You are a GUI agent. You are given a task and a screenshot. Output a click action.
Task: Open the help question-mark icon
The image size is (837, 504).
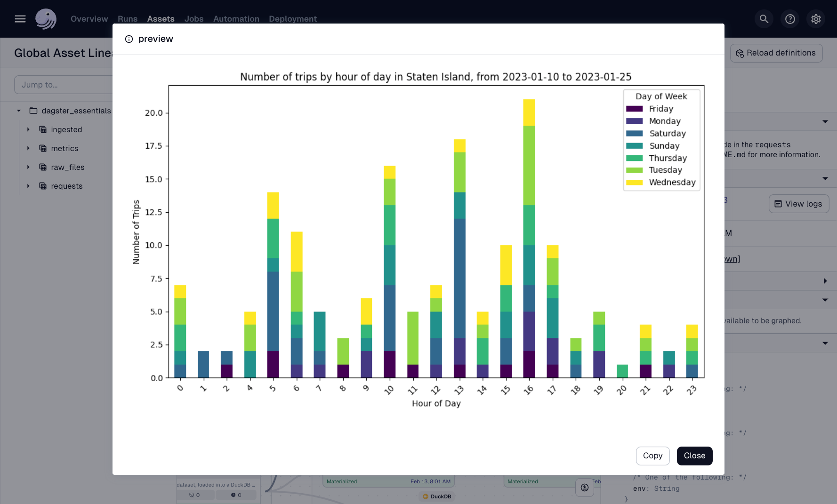click(789, 19)
